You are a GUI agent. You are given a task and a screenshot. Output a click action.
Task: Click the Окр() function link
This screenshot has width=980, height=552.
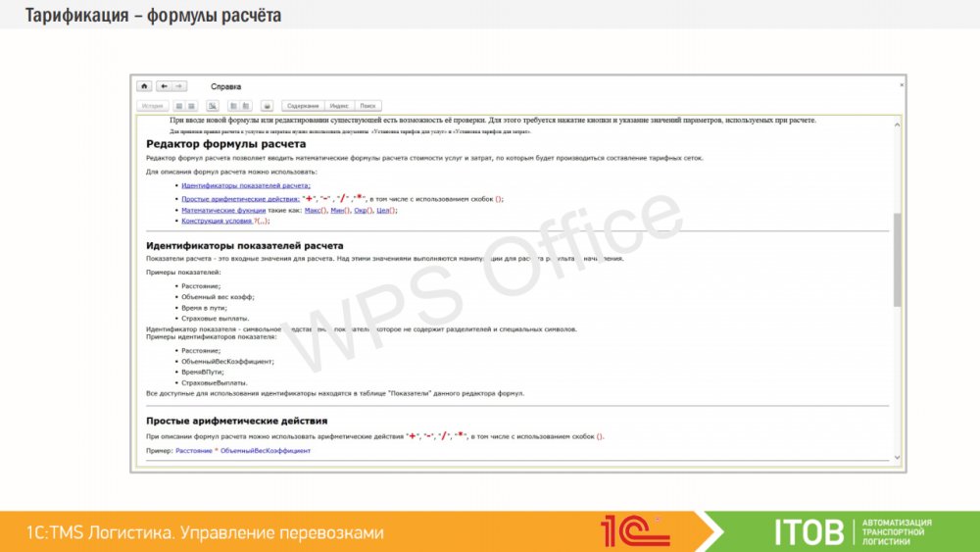[x=363, y=210]
